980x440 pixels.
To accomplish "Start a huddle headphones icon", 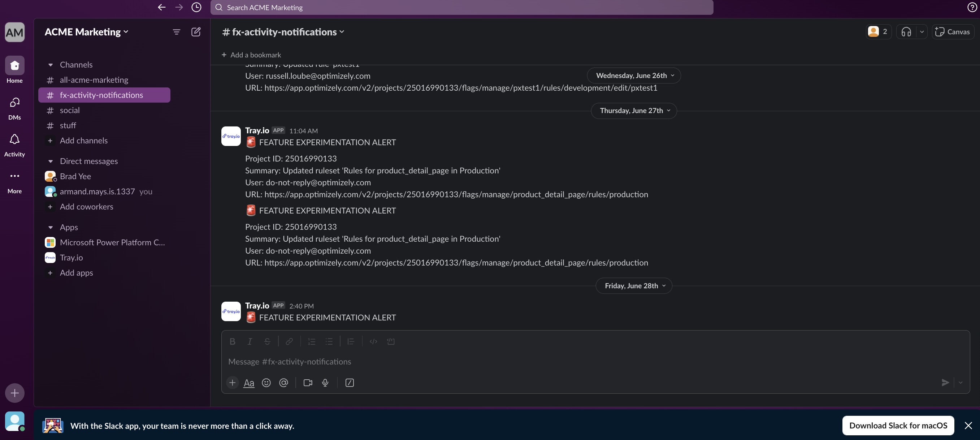I will (906, 32).
